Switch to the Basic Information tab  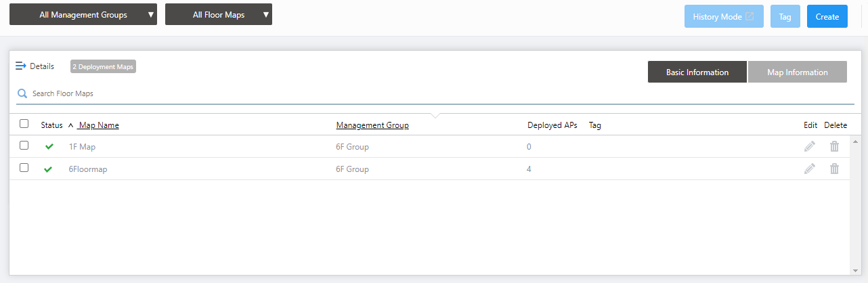[697, 72]
